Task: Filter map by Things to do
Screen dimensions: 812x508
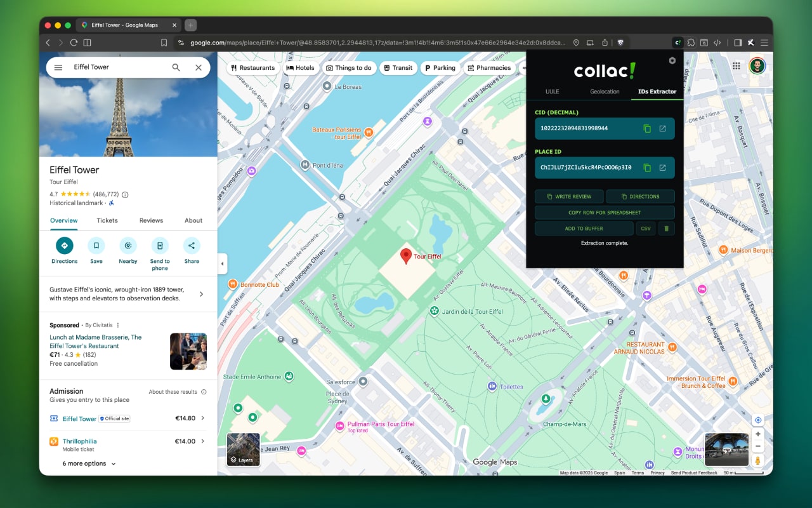Action: tap(349, 68)
